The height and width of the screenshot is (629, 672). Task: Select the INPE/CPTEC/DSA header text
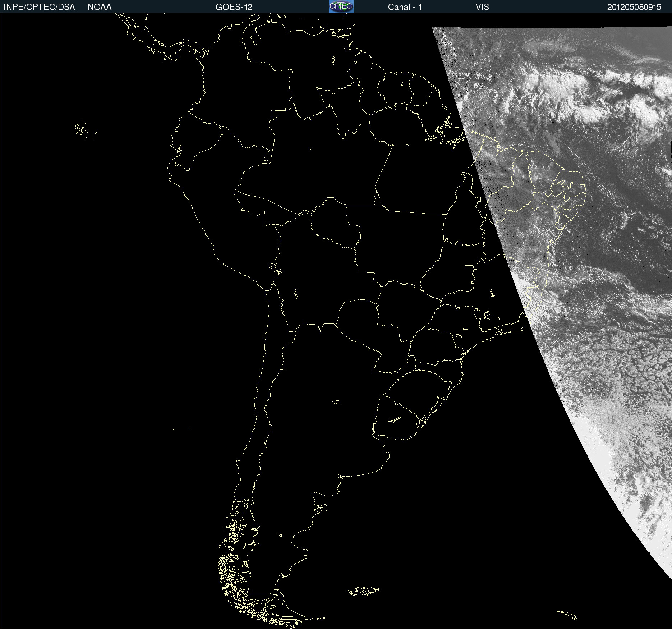click(x=39, y=7)
